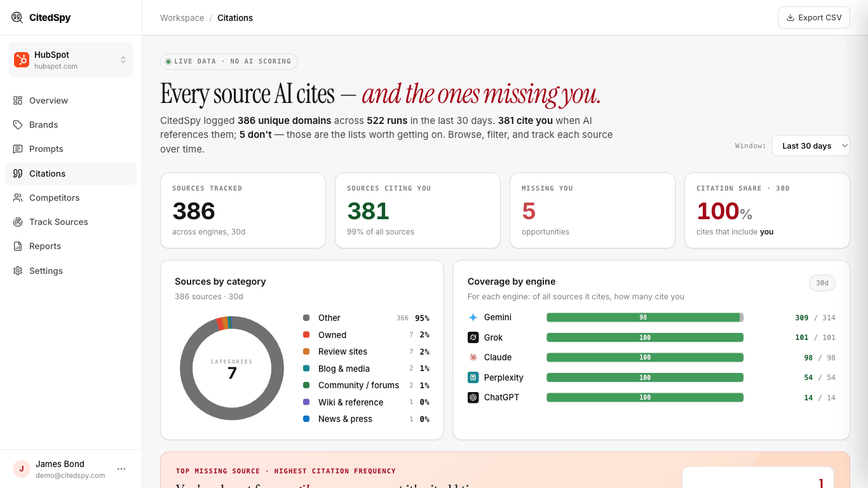The height and width of the screenshot is (488, 868).
Task: Click the Gemini engine icon
Action: coord(473,317)
